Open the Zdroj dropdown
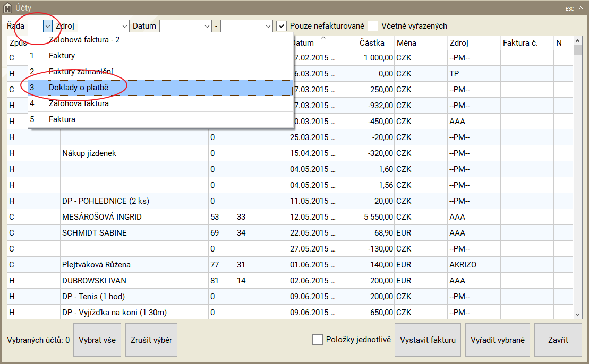This screenshot has width=589, height=364. 125,26
